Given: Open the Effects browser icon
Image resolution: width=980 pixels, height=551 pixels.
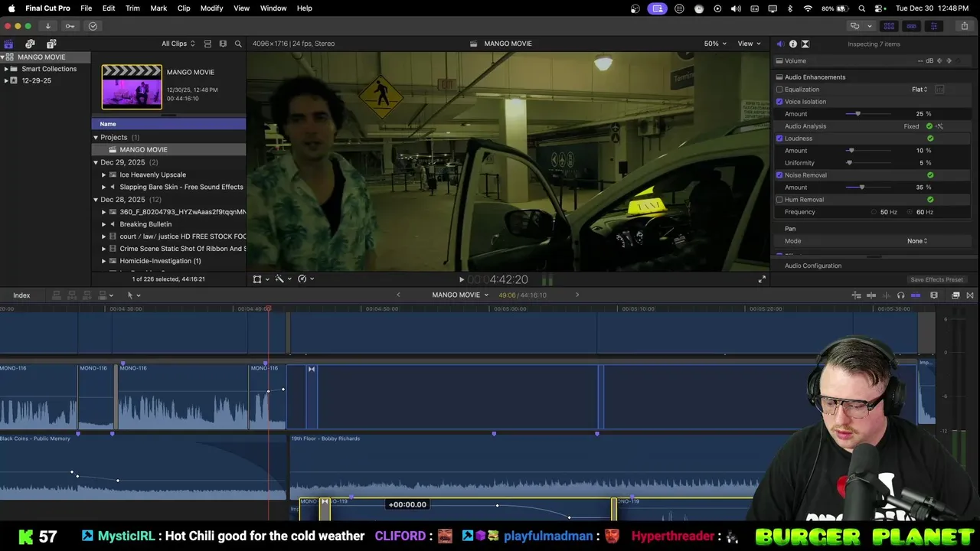Looking at the screenshot, I should tap(955, 295).
